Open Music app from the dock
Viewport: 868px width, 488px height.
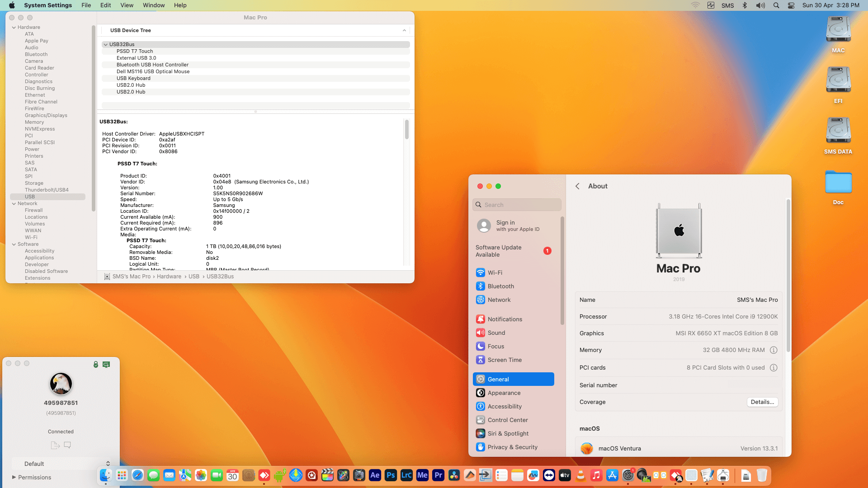pos(596,475)
